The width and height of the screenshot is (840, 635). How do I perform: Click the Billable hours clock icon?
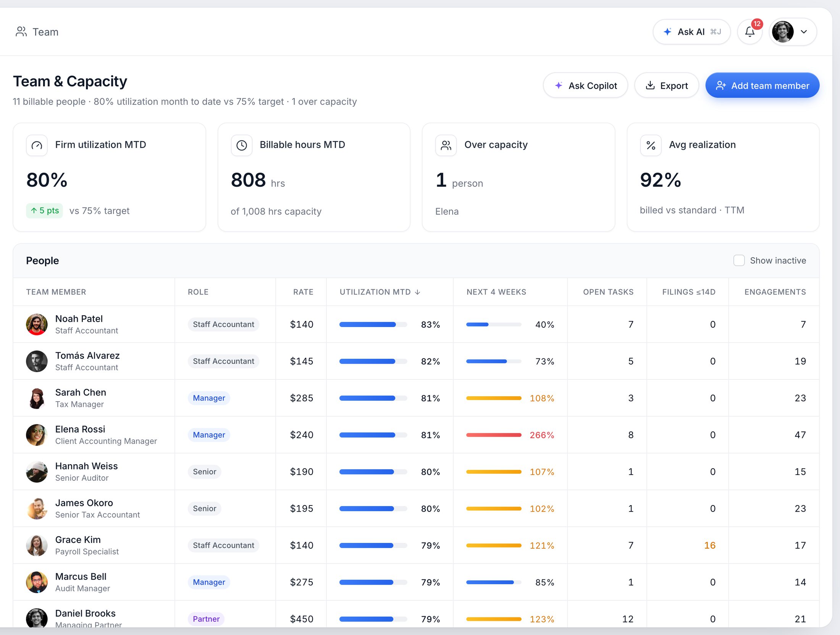(x=241, y=145)
